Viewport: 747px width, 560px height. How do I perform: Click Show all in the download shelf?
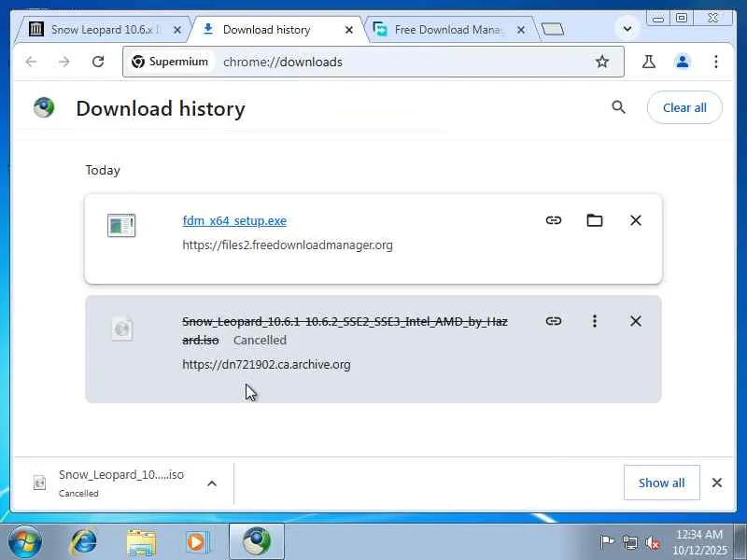tap(662, 483)
